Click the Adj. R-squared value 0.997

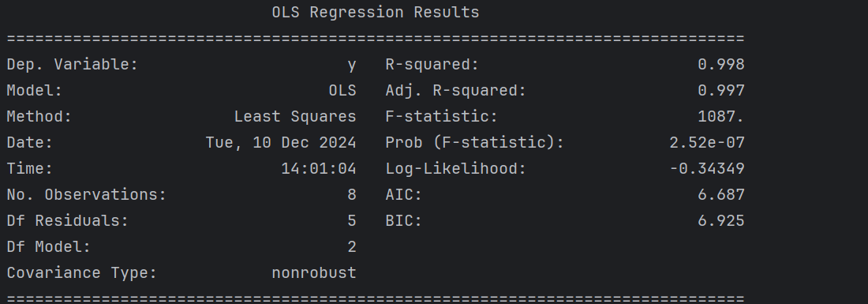click(x=720, y=90)
